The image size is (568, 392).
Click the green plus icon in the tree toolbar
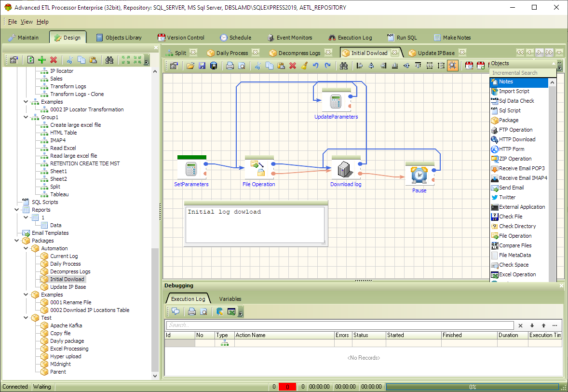click(x=42, y=60)
